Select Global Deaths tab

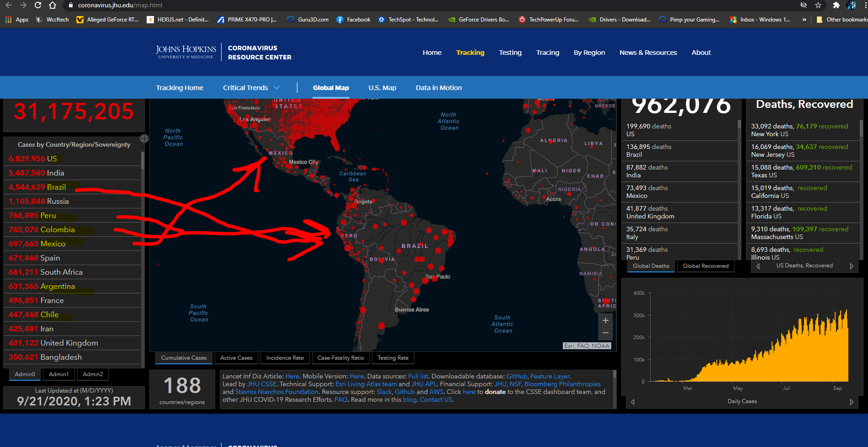click(651, 266)
